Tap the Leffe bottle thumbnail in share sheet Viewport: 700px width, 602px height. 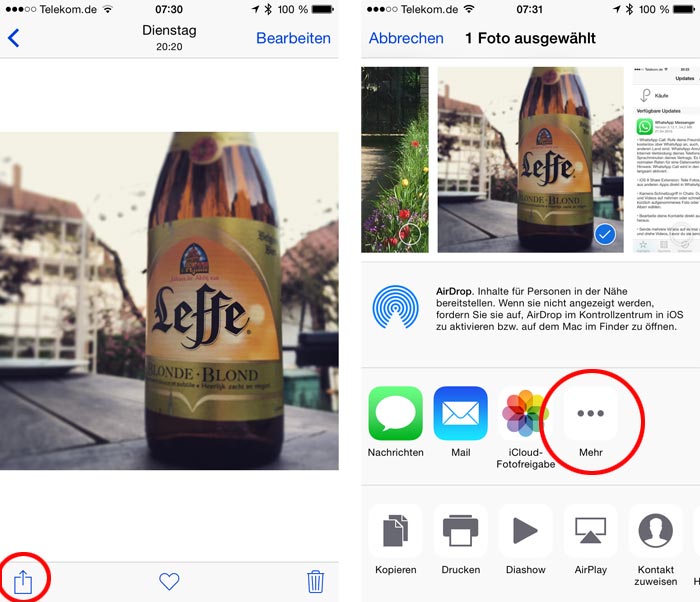(530, 159)
